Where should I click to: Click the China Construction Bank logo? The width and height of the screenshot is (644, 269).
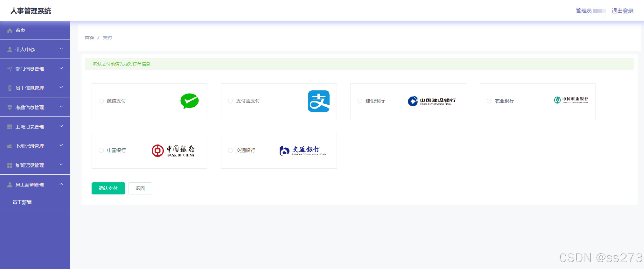[x=432, y=101]
